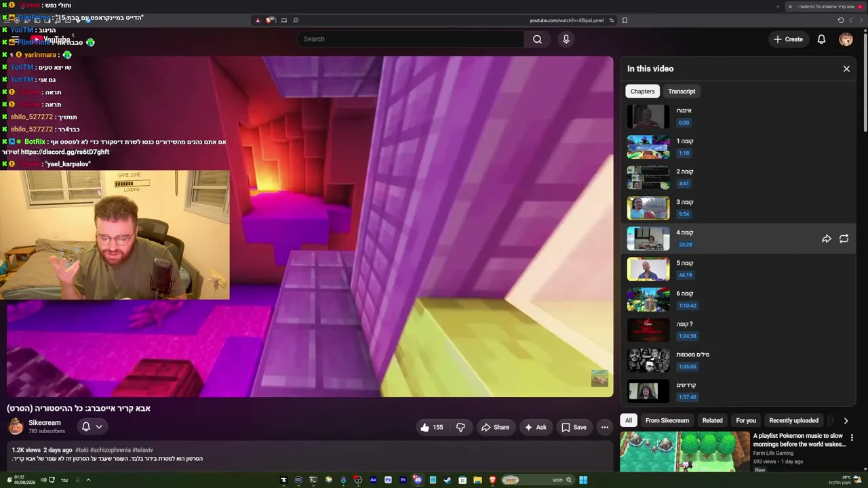This screenshot has height=488, width=868.
Task: Switch to the Chapters tab
Action: pos(642,91)
